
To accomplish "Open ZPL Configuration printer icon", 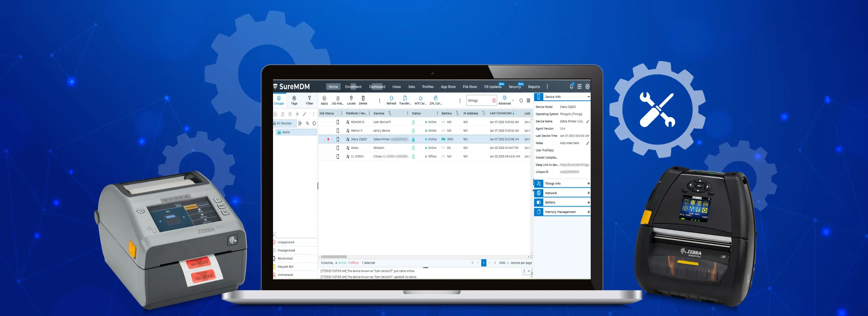I will click(436, 98).
